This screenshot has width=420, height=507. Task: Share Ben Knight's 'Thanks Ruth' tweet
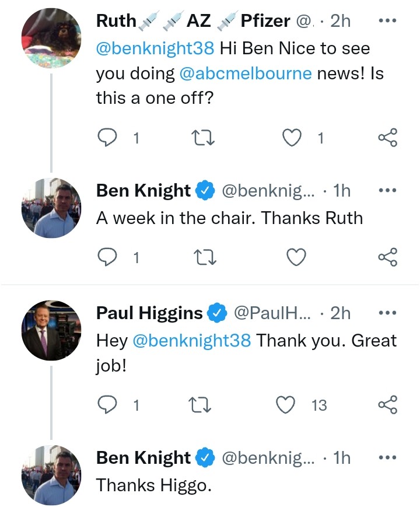coord(388,257)
